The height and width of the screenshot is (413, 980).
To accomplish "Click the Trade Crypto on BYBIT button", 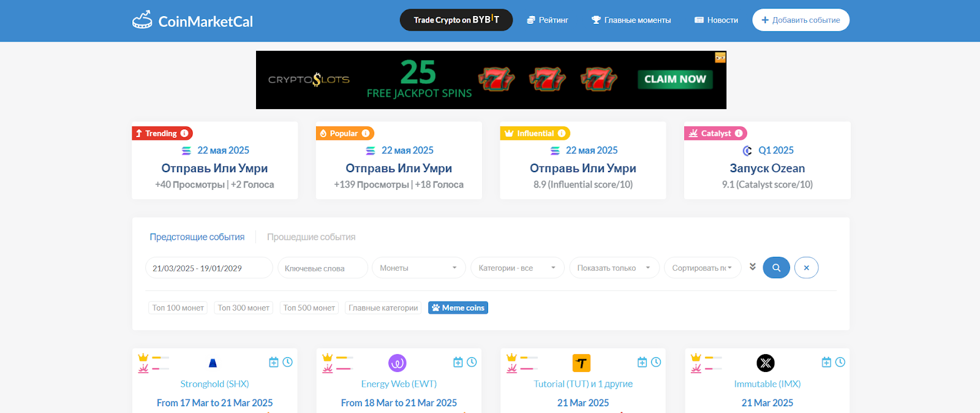I will (456, 20).
